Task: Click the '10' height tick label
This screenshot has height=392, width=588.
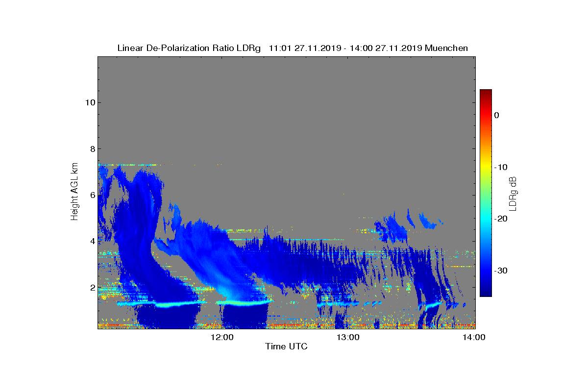Action: coord(90,102)
